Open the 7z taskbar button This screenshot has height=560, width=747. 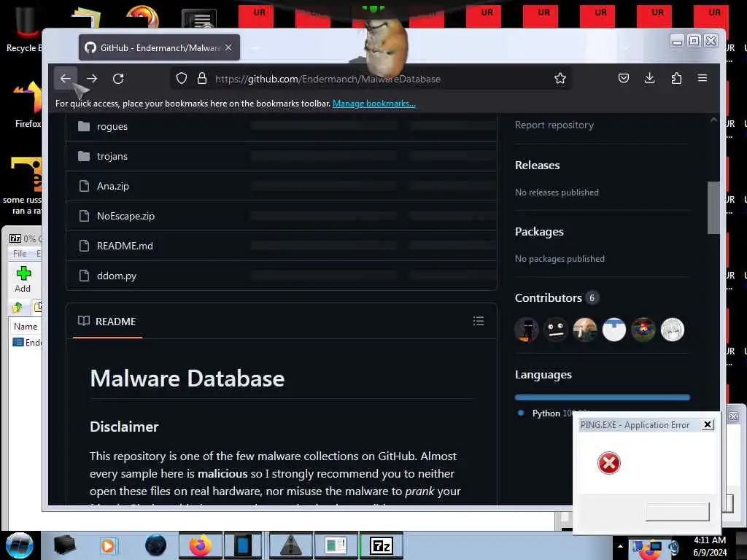[x=382, y=545]
